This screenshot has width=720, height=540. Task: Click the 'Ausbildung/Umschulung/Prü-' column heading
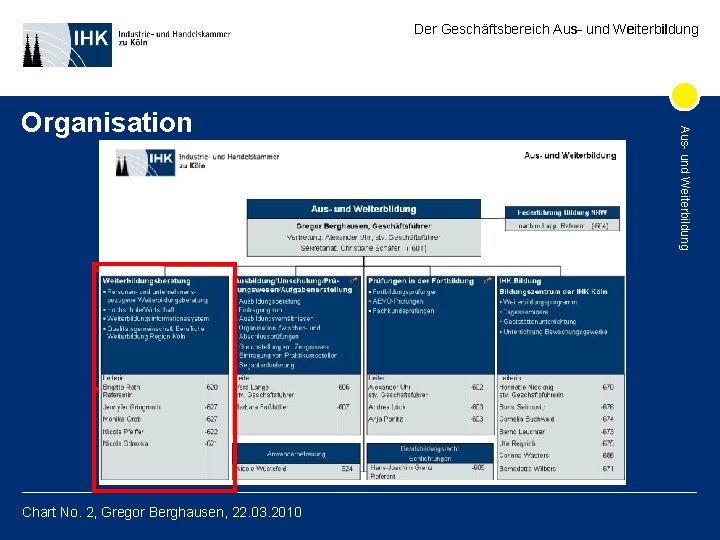pyautogui.click(x=288, y=281)
